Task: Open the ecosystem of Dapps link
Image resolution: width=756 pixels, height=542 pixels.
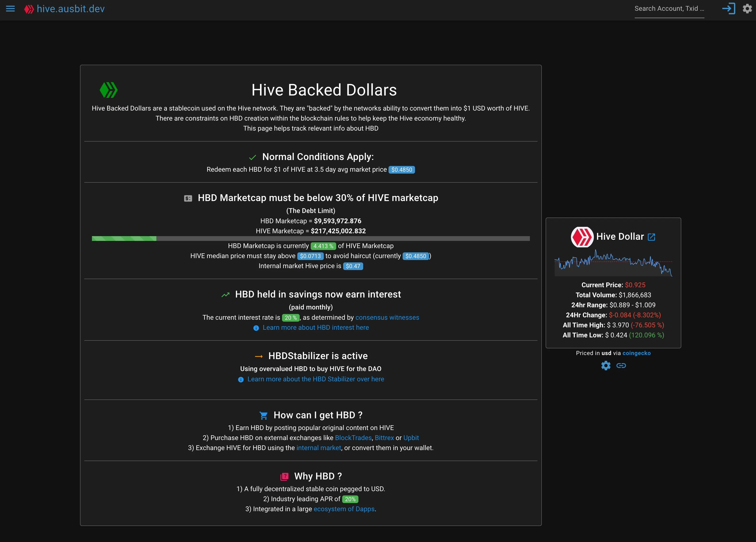Action: click(344, 509)
